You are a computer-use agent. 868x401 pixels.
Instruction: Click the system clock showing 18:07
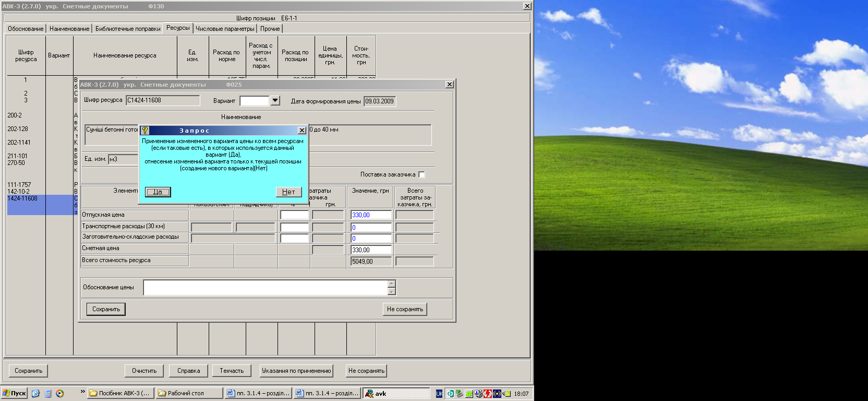(521, 394)
